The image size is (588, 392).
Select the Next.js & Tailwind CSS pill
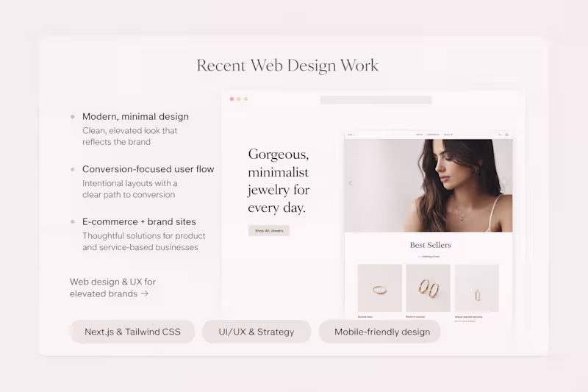(x=132, y=332)
